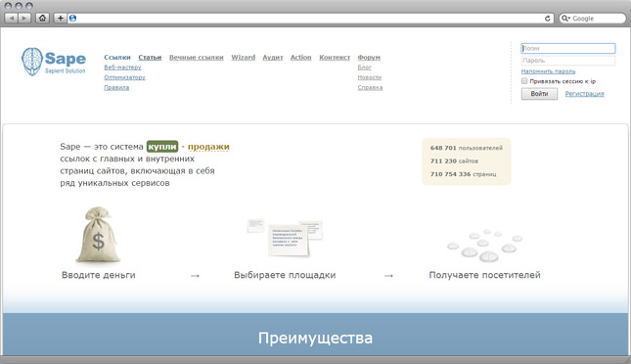Open the browser home page icon
This screenshot has width=631, height=364.
pos(42,19)
